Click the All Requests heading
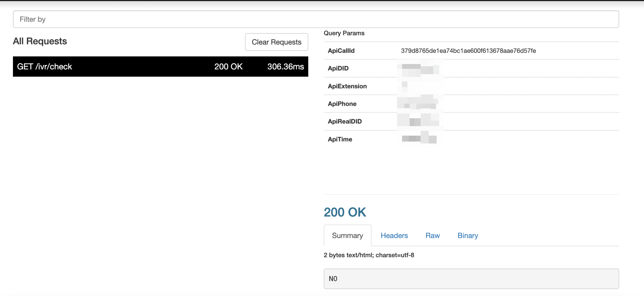This screenshot has width=644, height=296. 40,41
